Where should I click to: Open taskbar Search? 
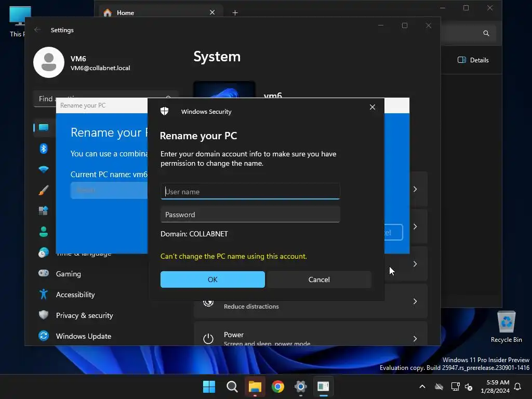232,387
